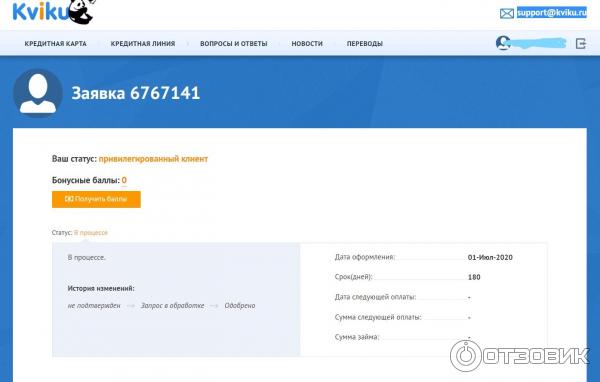
Task: Click the Срок(дней) label
Action: (x=353, y=277)
